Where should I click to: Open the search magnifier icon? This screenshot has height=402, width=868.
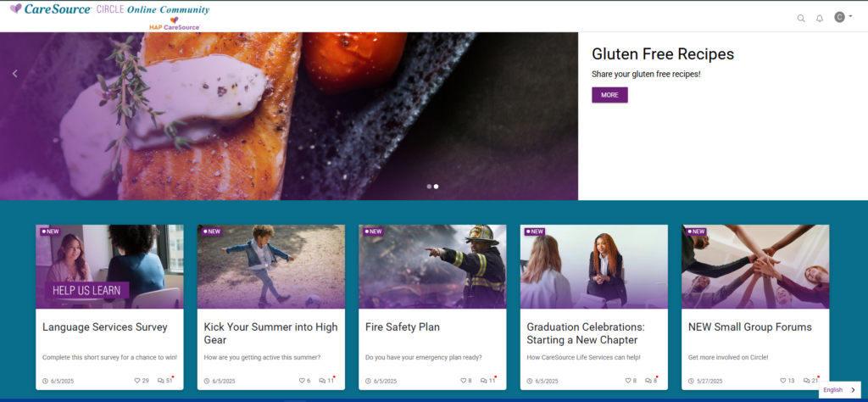pyautogui.click(x=800, y=18)
